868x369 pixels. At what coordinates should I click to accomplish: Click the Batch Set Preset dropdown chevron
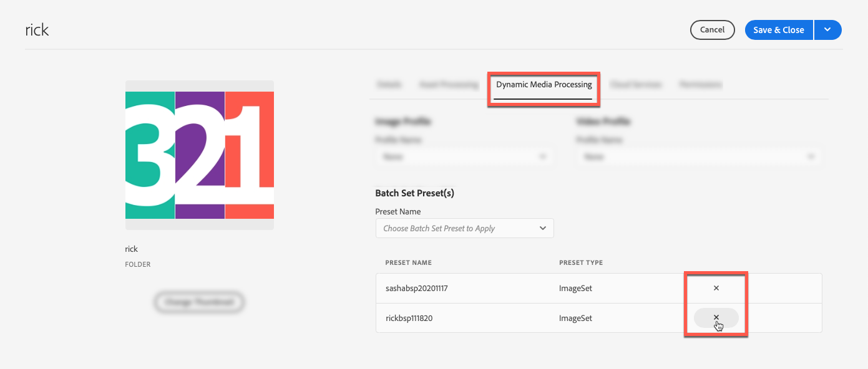pyautogui.click(x=542, y=228)
